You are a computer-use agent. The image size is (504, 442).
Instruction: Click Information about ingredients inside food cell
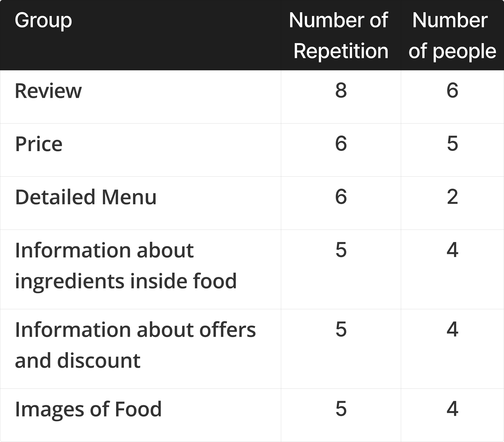point(126,266)
